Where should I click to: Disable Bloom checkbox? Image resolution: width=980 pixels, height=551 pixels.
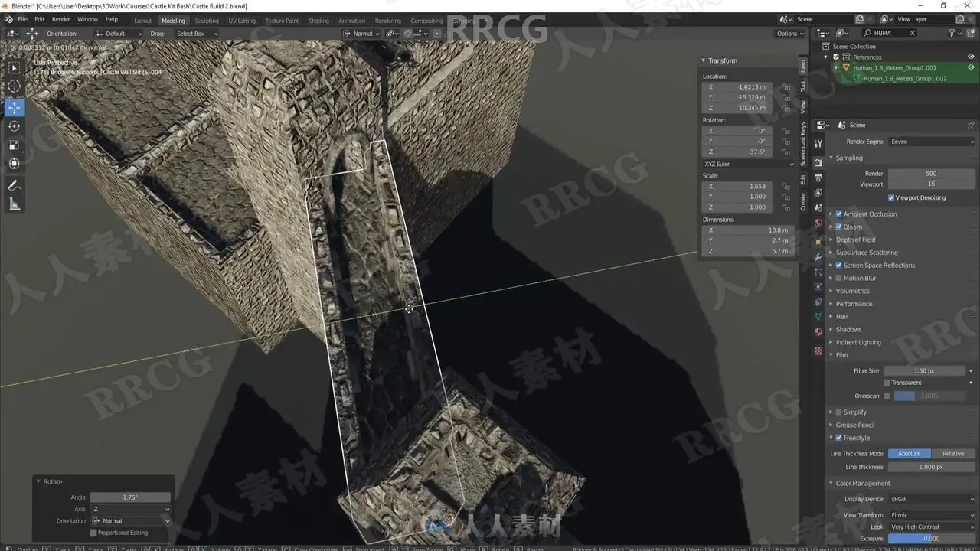click(x=838, y=227)
